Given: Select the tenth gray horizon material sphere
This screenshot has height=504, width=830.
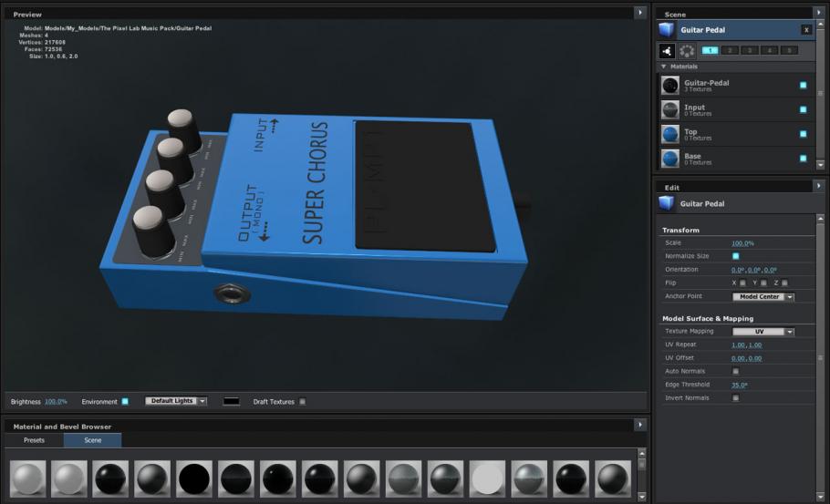Looking at the screenshot, I should click(404, 478).
